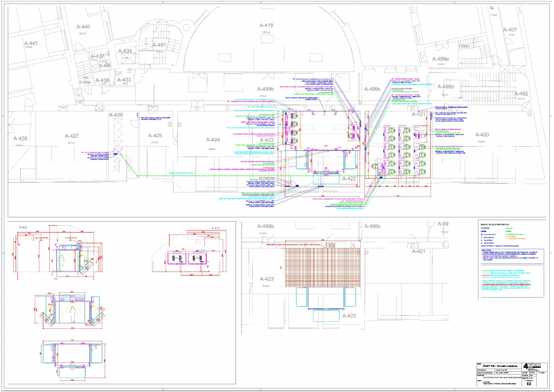The height and width of the screenshot is (392, 554).
Task: Select the A-499e room label
Action: (440, 59)
